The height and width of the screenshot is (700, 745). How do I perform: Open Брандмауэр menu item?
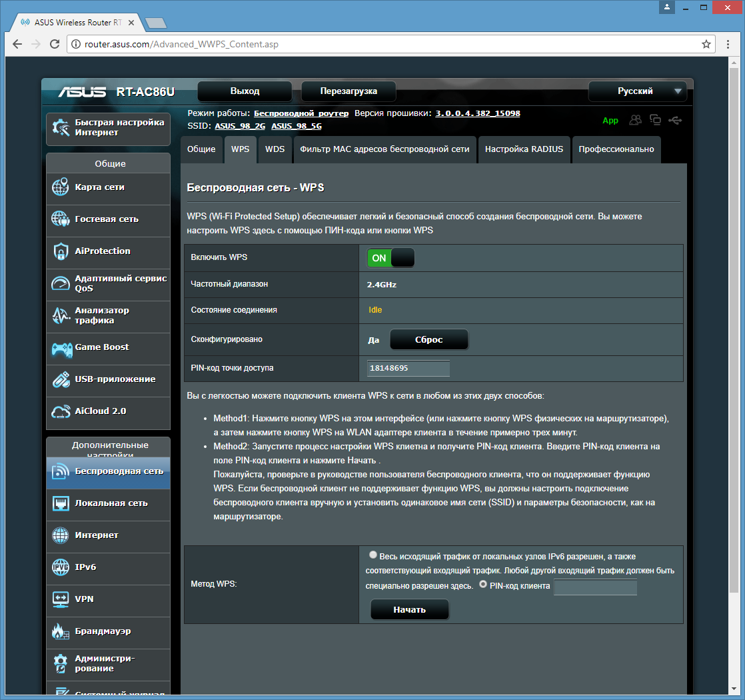109,631
